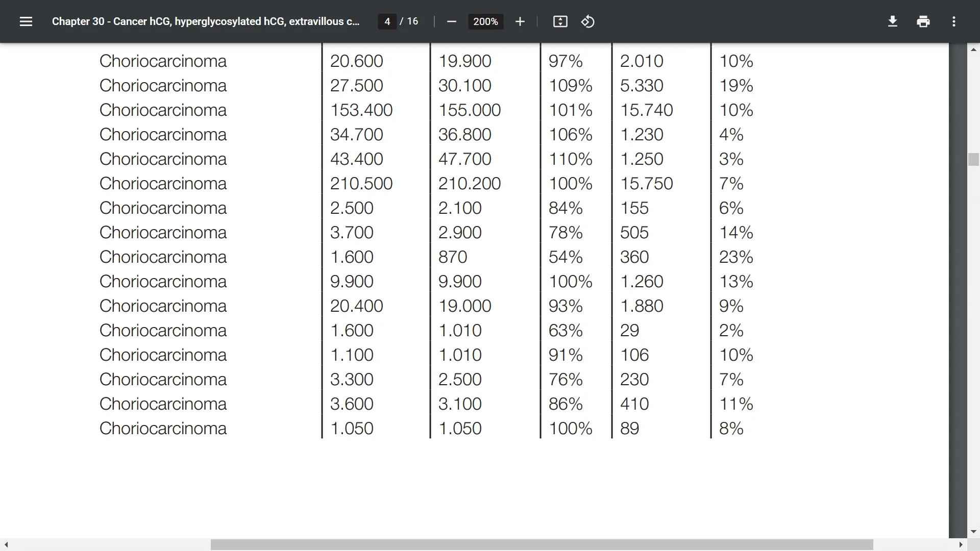Image resolution: width=980 pixels, height=551 pixels.
Task: Click the document title text
Action: tap(206, 21)
